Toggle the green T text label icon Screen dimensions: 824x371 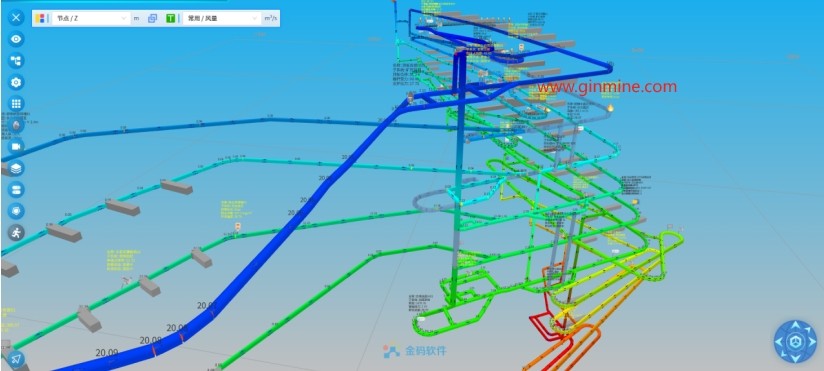(171, 18)
